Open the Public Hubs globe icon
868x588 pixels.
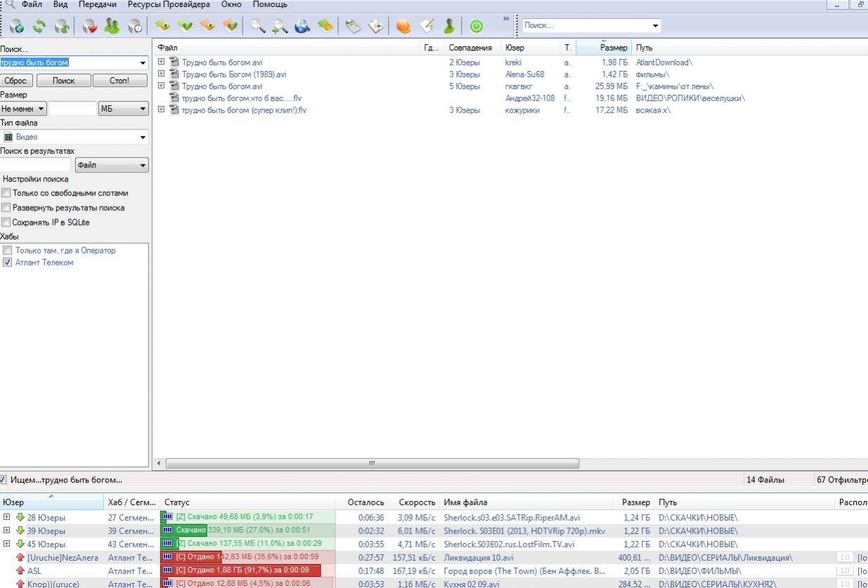coord(17,26)
